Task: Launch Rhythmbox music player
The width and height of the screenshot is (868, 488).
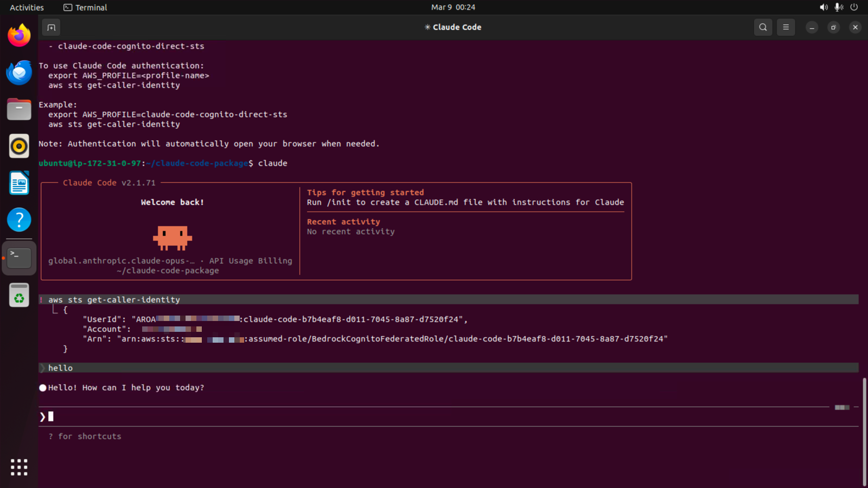Action: click(x=19, y=146)
